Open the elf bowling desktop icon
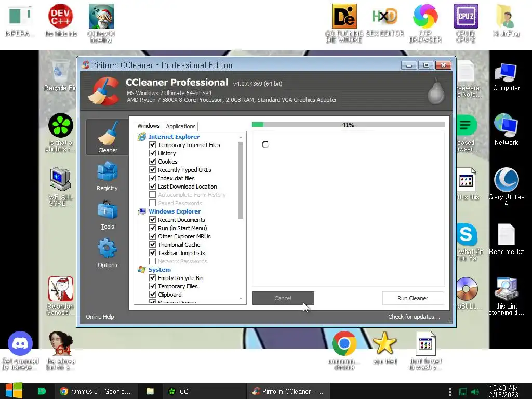The width and height of the screenshot is (532, 399). click(x=101, y=23)
